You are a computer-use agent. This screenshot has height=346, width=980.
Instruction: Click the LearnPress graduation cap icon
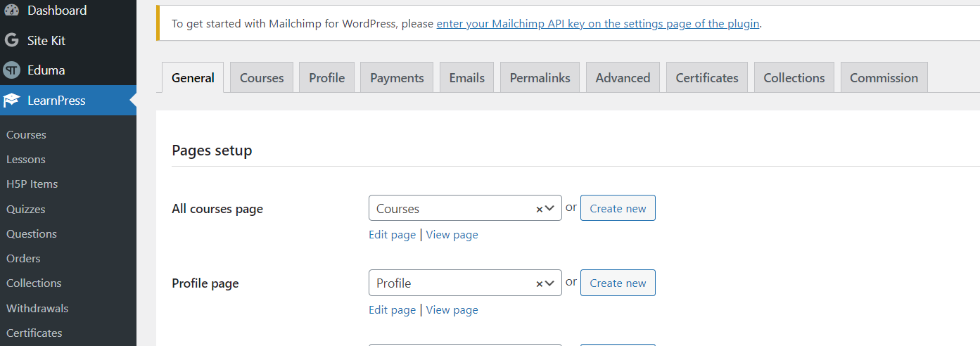pos(11,101)
